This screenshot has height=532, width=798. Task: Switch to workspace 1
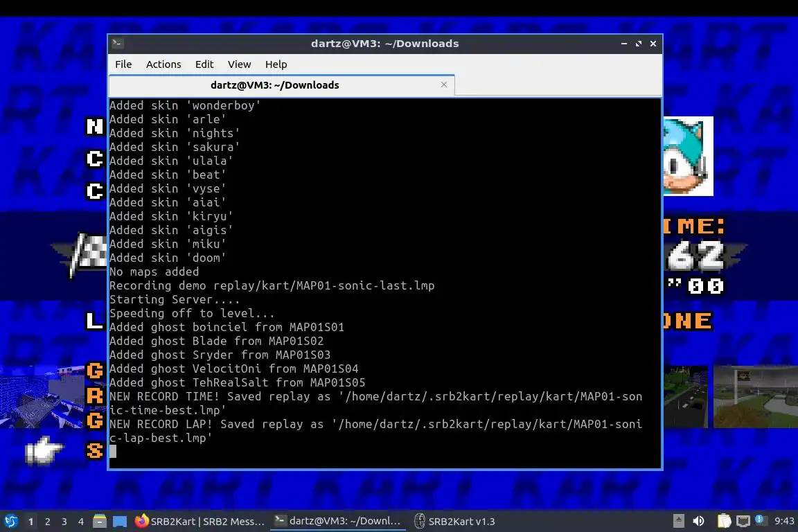coord(31,522)
